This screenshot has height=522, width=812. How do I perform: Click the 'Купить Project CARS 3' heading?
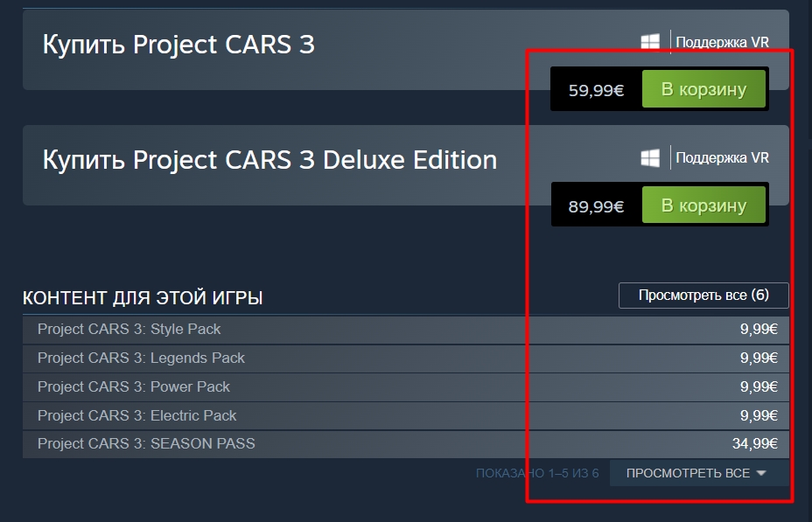click(178, 44)
